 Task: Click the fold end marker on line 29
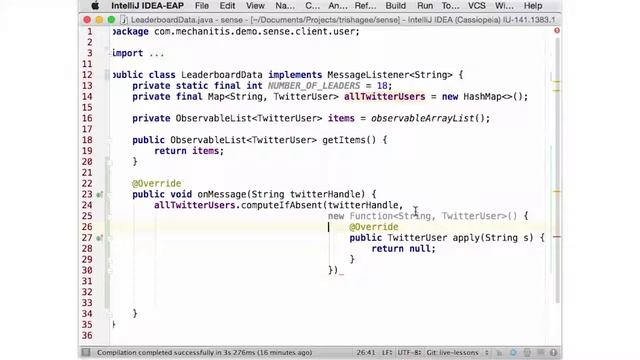(109, 260)
